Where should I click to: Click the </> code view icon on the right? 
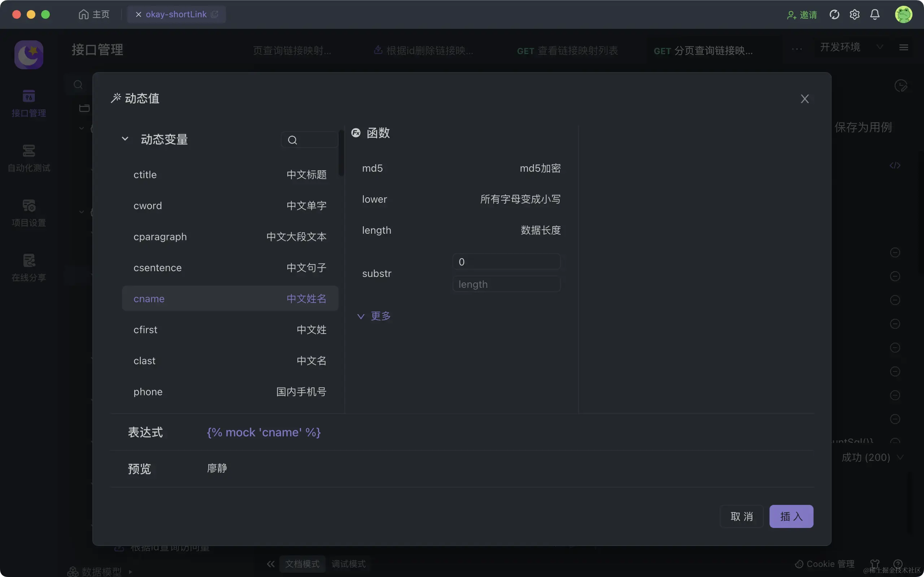pos(895,165)
